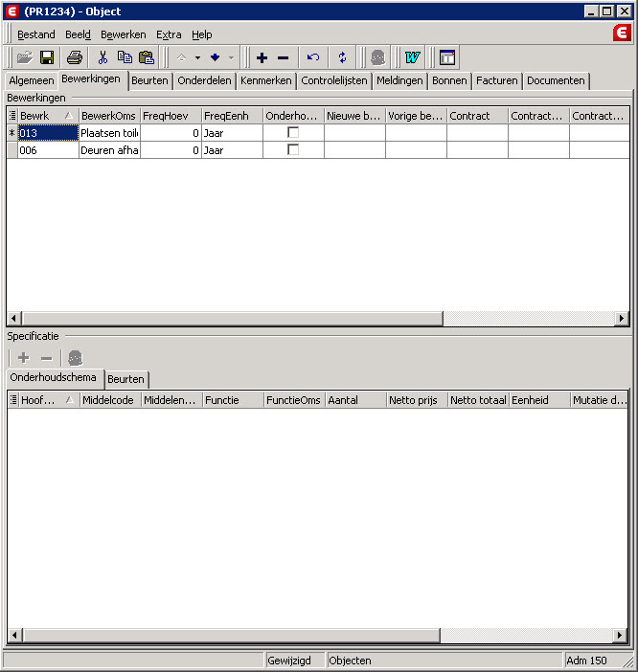Sort by Middelcode column header
The image size is (638, 672).
tap(110, 400)
